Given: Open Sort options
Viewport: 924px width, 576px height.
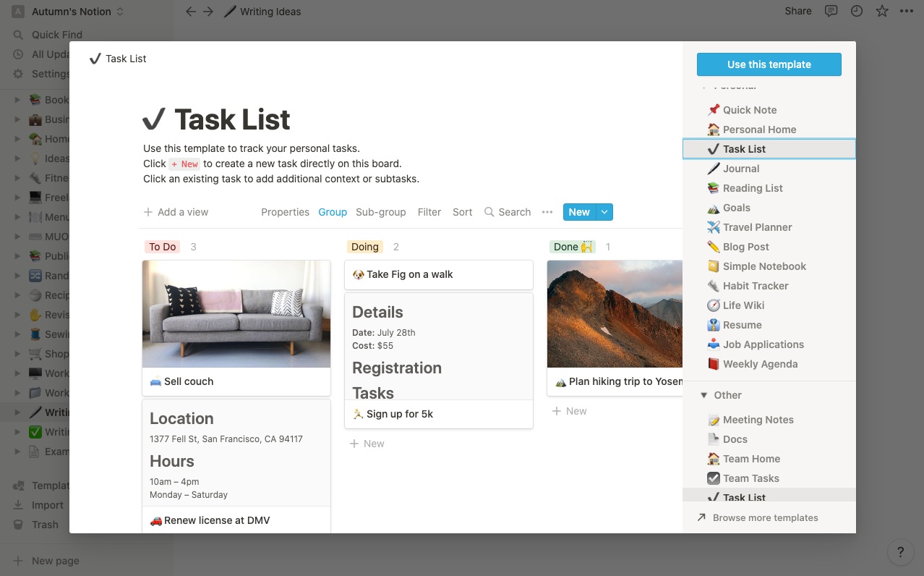Looking at the screenshot, I should point(463,212).
